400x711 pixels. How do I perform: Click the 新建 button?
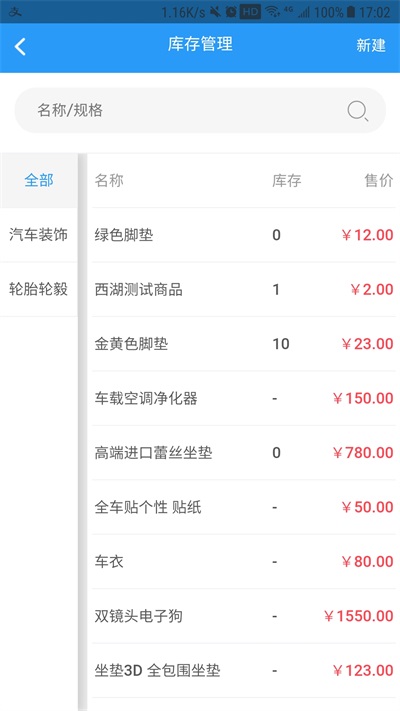371,45
